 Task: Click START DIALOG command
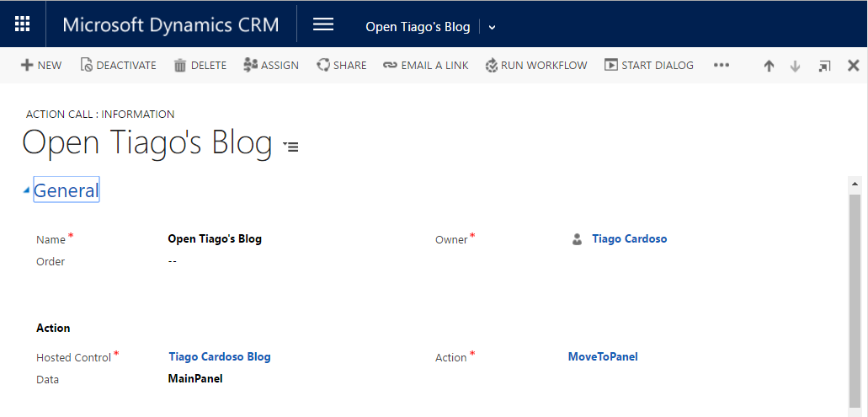[648, 65]
